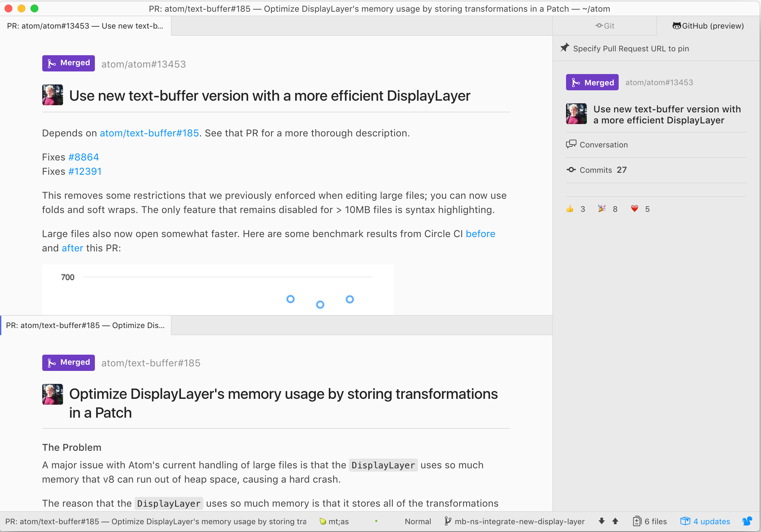Click the author's avatar thumbnail

point(52,95)
